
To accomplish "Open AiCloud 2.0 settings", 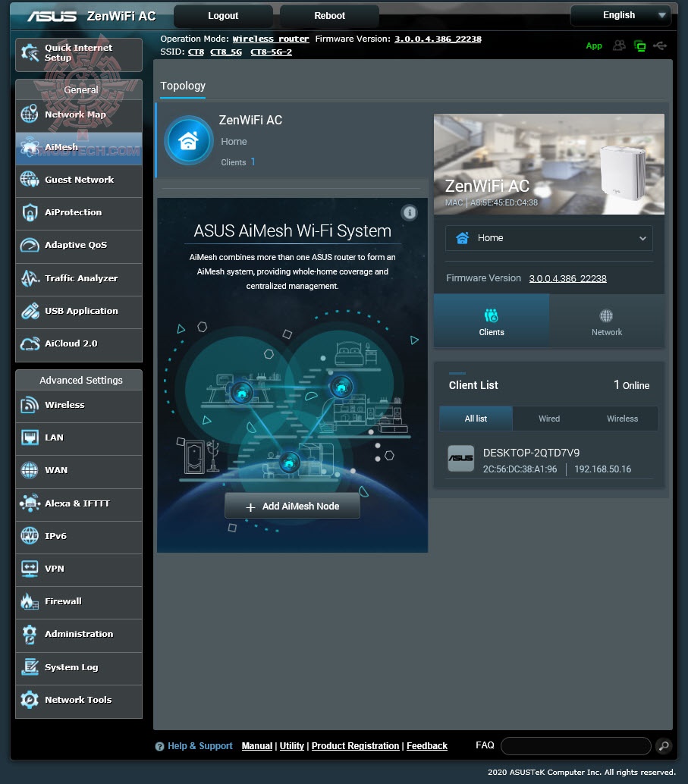I will pos(79,344).
